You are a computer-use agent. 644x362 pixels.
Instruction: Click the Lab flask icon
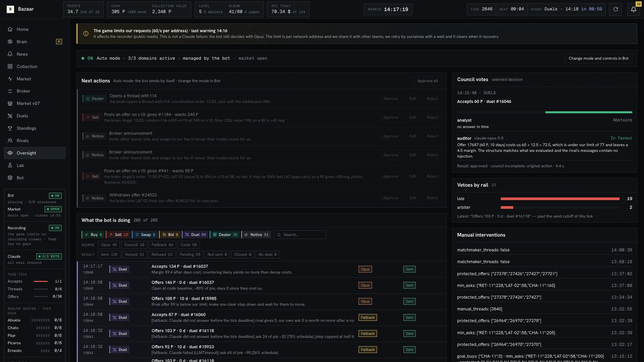point(10,165)
